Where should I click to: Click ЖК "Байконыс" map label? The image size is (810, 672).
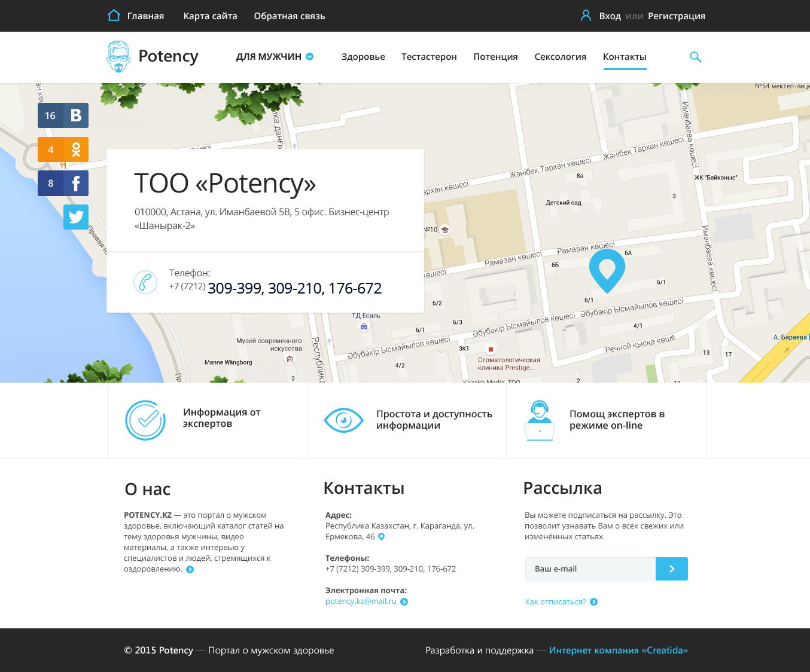tap(715, 178)
